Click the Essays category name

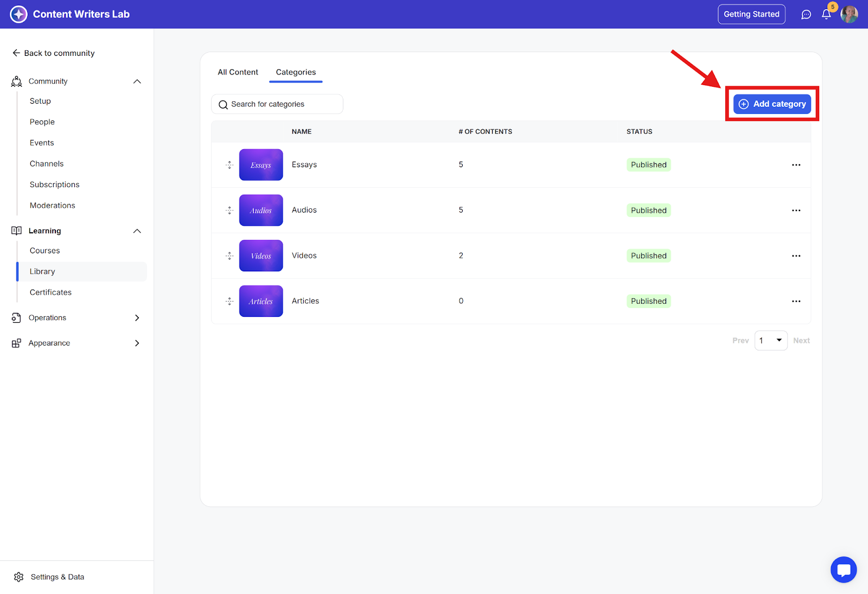pyautogui.click(x=304, y=165)
